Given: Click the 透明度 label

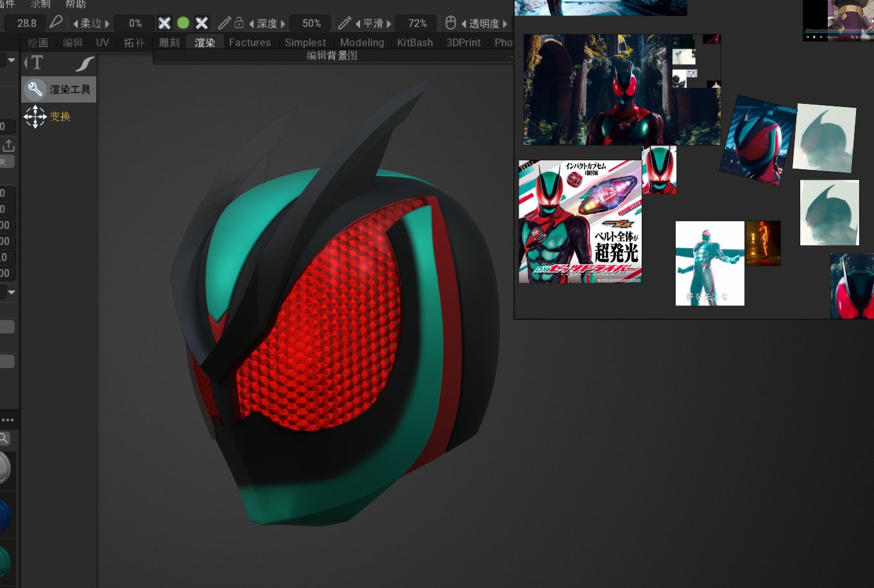Looking at the screenshot, I should [484, 24].
